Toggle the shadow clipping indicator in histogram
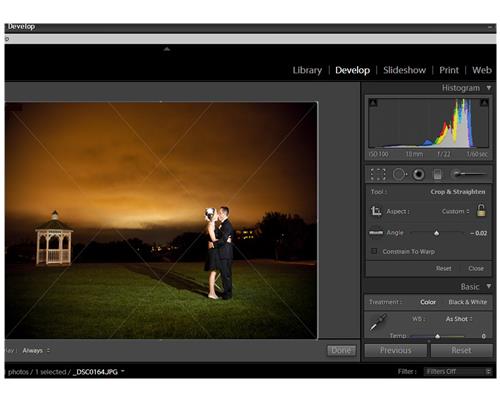The image size is (500, 400). (373, 102)
